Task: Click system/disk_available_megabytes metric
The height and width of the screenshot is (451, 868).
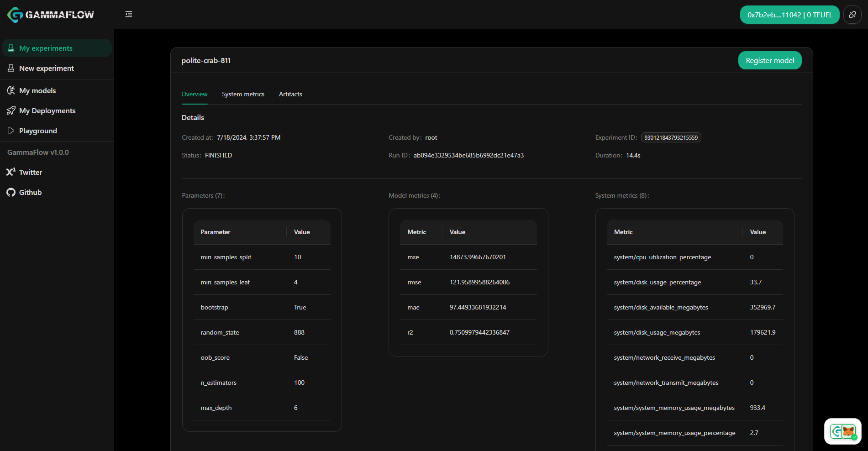Action: click(661, 307)
